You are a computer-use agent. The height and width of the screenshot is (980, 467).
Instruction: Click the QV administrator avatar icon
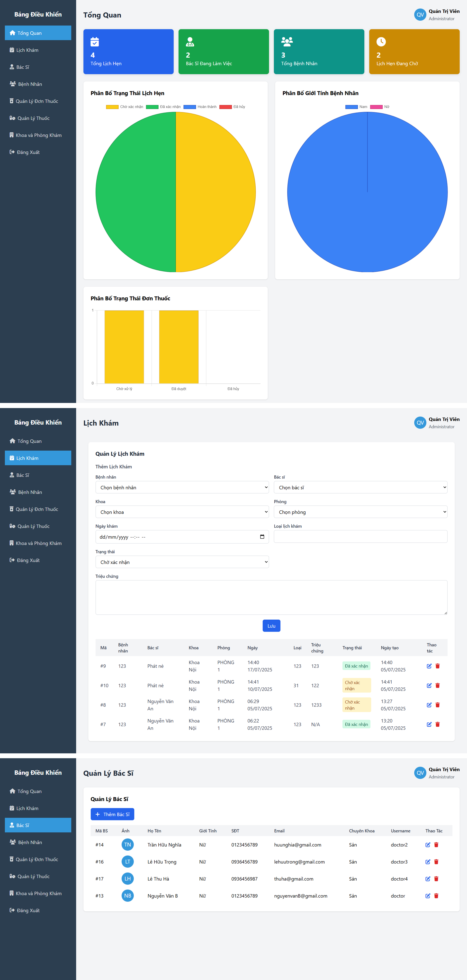tap(420, 15)
